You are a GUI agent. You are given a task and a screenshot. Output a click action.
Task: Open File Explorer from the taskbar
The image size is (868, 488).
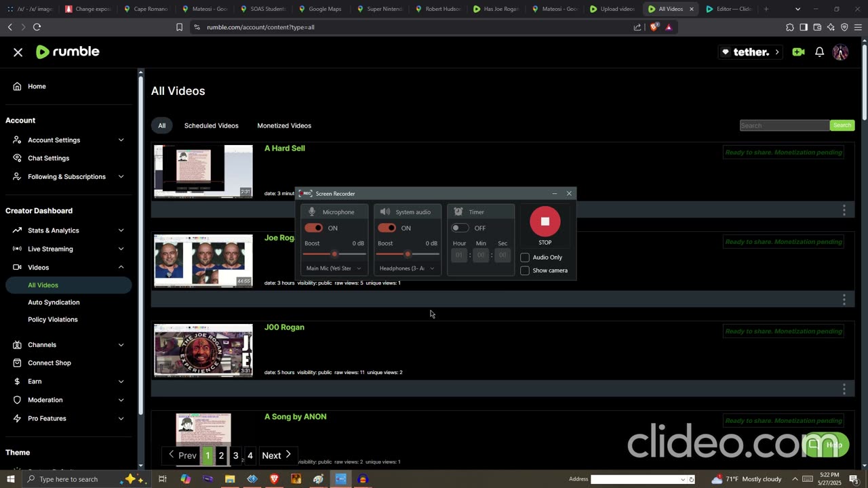pyautogui.click(x=230, y=479)
